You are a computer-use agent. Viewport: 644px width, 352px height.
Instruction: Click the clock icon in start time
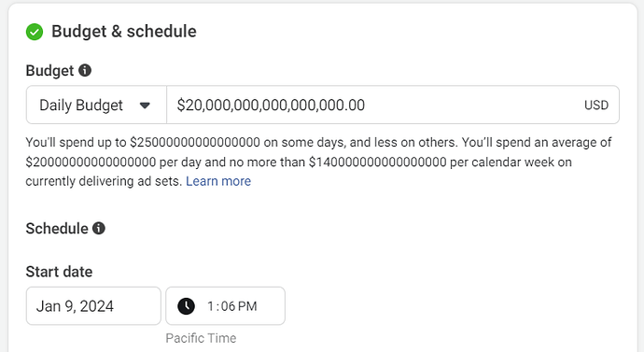pos(186,306)
